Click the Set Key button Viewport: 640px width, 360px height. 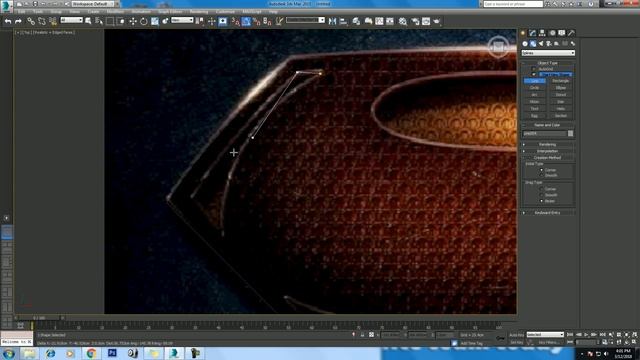(x=516, y=342)
